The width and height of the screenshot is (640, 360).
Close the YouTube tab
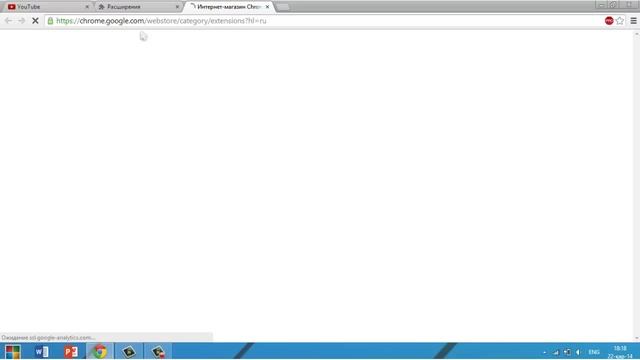(x=87, y=7)
